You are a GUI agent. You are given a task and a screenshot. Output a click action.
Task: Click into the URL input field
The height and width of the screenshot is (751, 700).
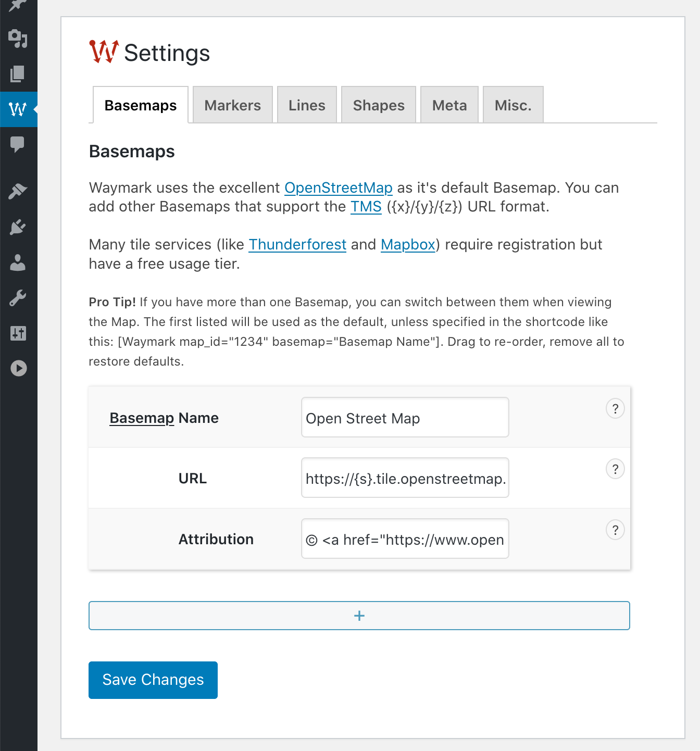point(405,478)
